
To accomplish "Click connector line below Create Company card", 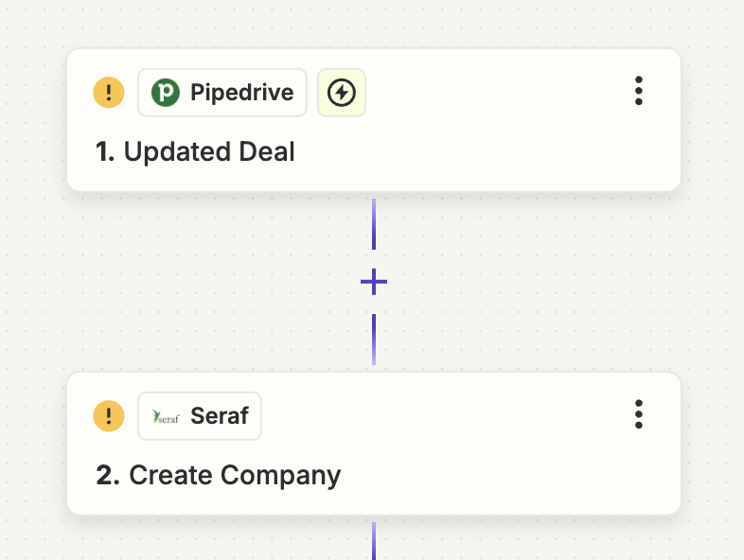I will [x=374, y=540].
